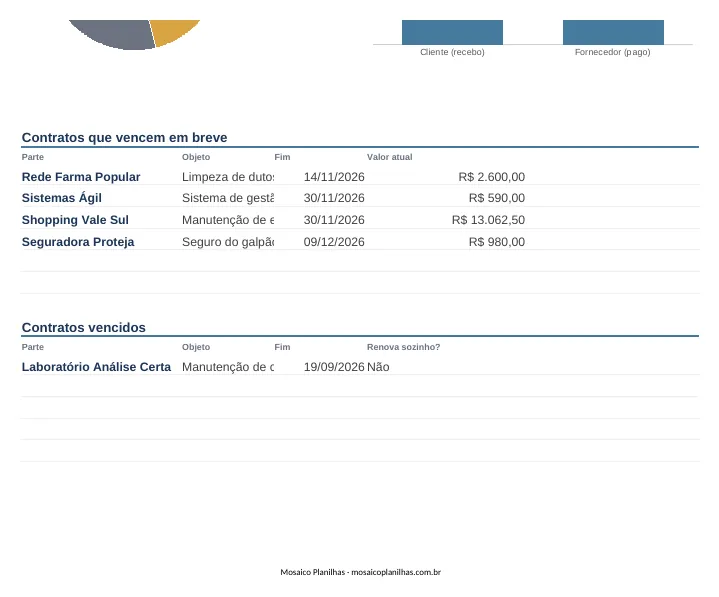Click the value R$ 2.600,00
This screenshot has width=719, height=597.
[x=492, y=177]
